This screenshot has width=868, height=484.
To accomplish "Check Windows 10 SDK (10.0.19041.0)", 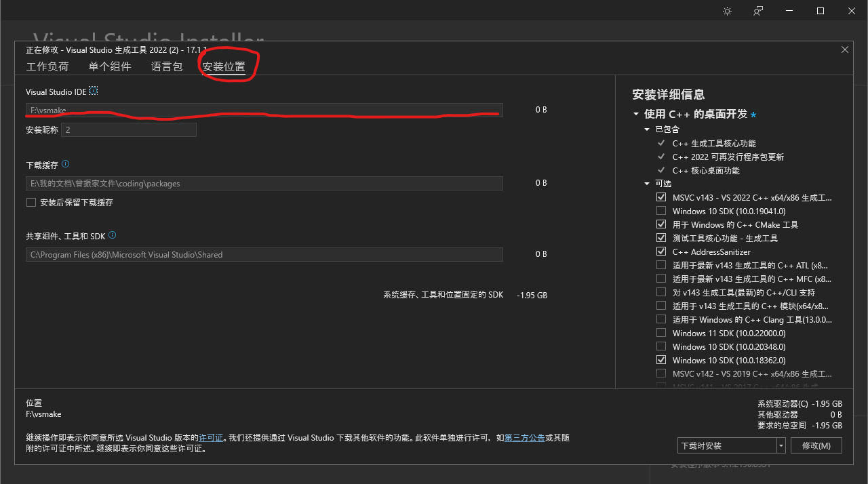I will [x=661, y=211].
